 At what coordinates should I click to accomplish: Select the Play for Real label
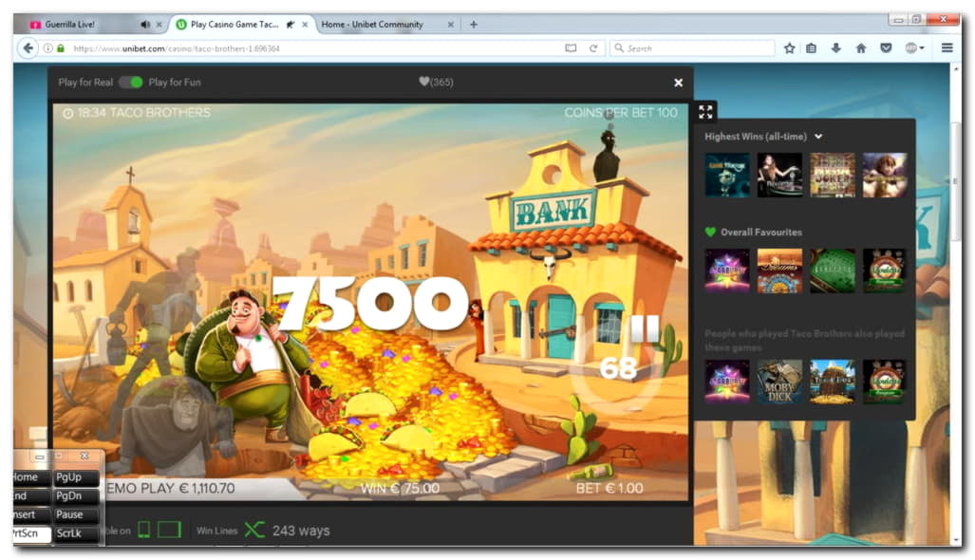85,82
